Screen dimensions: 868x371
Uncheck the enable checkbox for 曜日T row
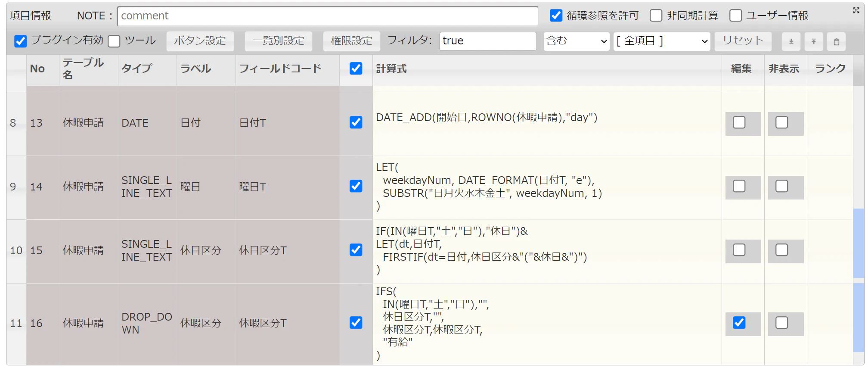point(356,186)
